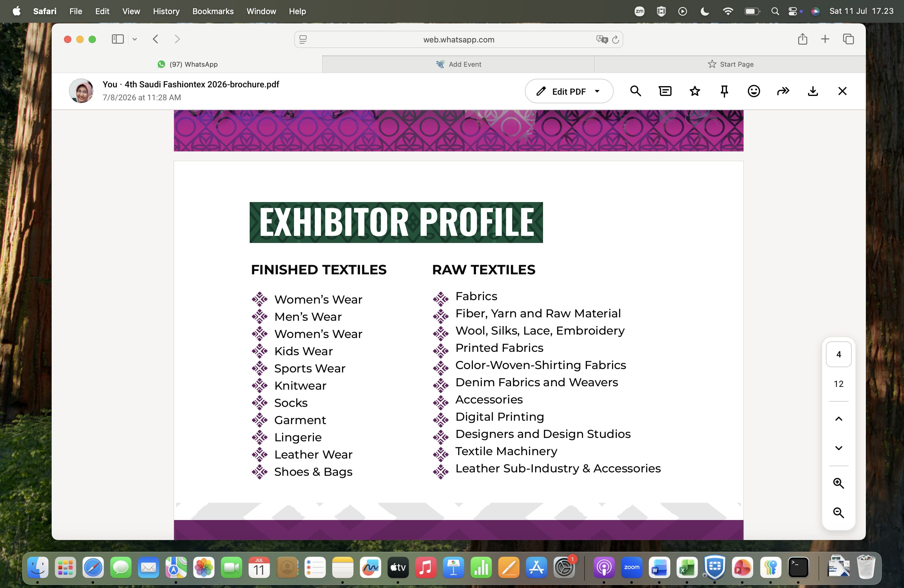Open the search magnifier in PDF viewer toolbar

pyautogui.click(x=636, y=91)
